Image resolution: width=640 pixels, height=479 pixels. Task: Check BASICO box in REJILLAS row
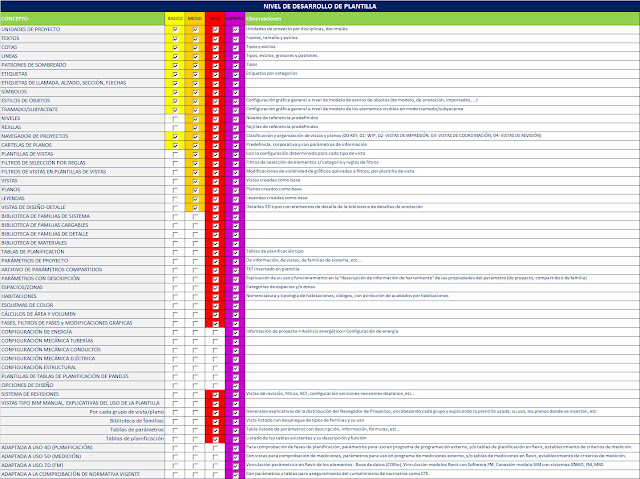pos(175,127)
